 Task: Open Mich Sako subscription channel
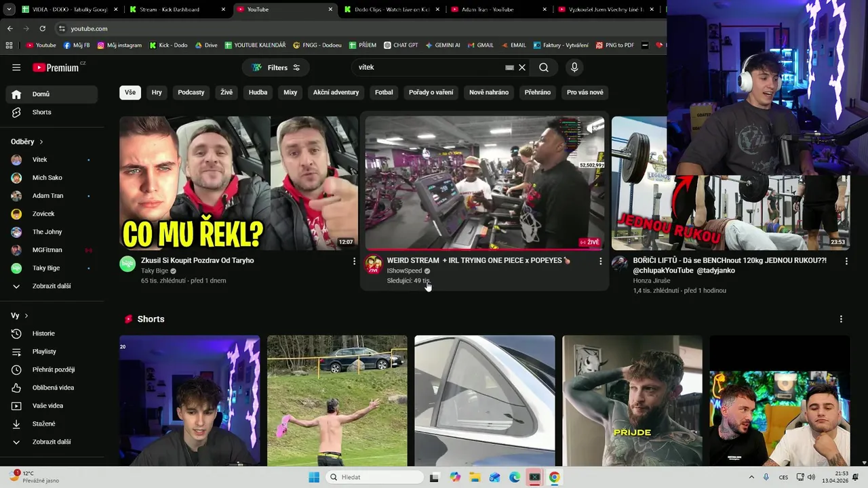coord(52,178)
